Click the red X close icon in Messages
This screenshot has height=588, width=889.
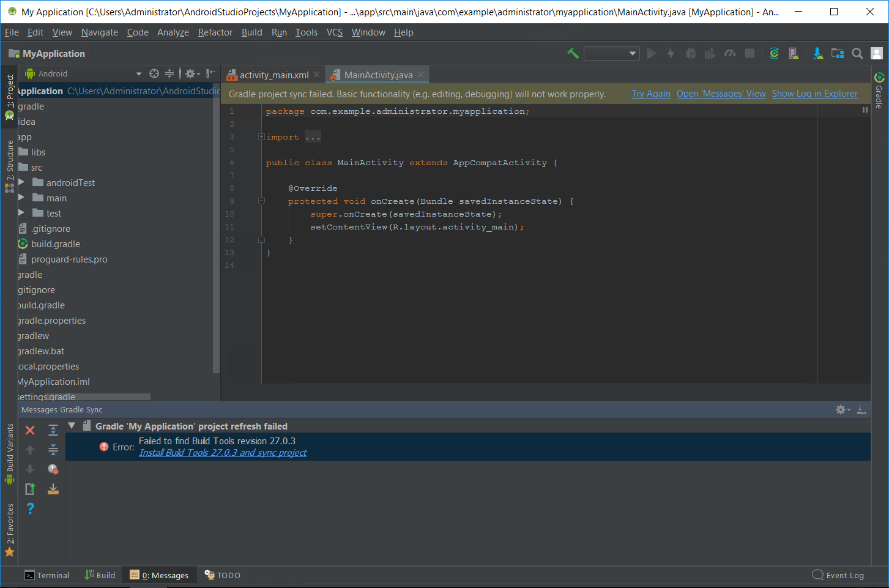(30, 430)
